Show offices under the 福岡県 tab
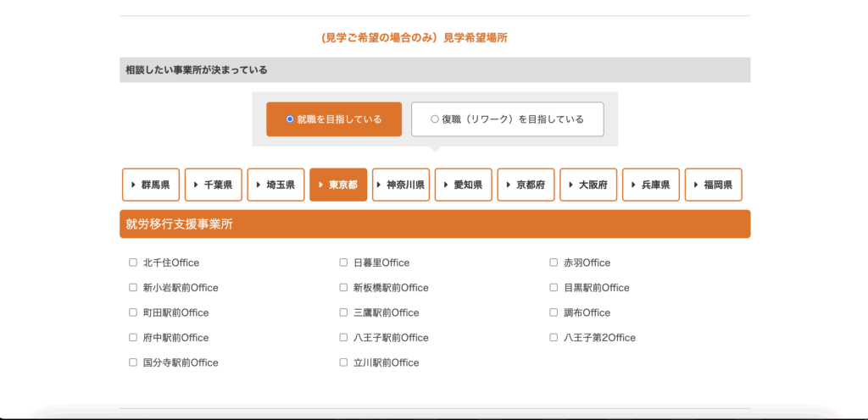This screenshot has height=420, width=868. coord(714,185)
